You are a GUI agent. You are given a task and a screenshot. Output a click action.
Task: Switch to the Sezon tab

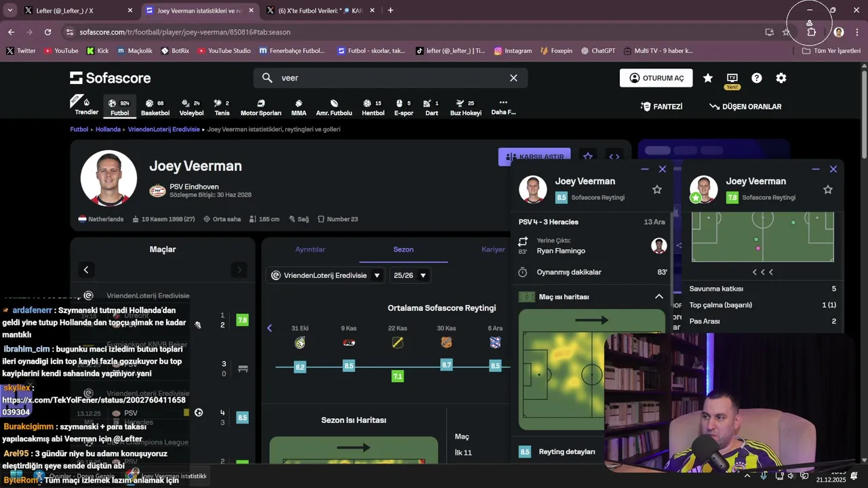coord(403,249)
